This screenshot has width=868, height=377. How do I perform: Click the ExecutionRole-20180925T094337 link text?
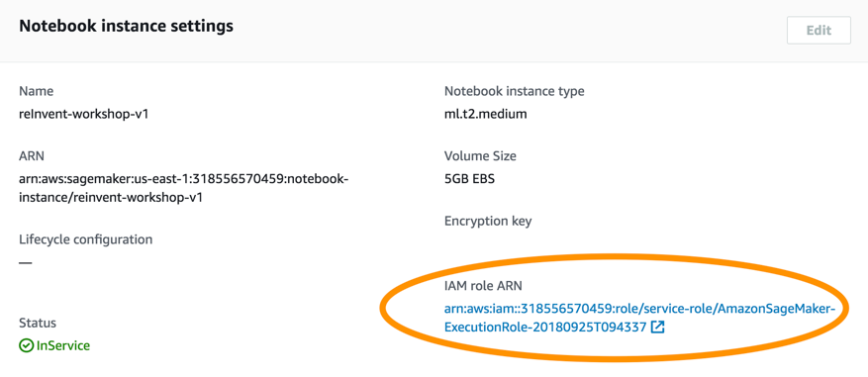coord(545,328)
